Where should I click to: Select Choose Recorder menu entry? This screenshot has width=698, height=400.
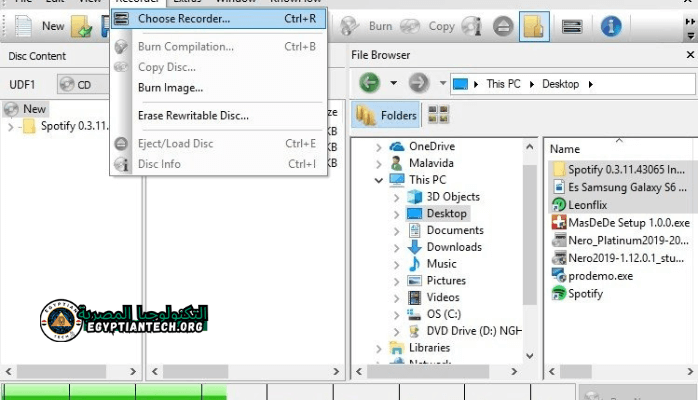(184, 18)
